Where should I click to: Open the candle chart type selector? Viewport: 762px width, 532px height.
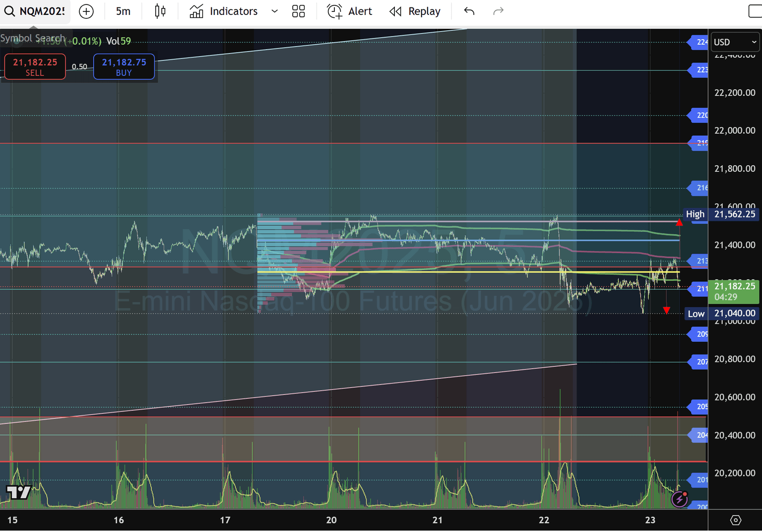(x=160, y=11)
